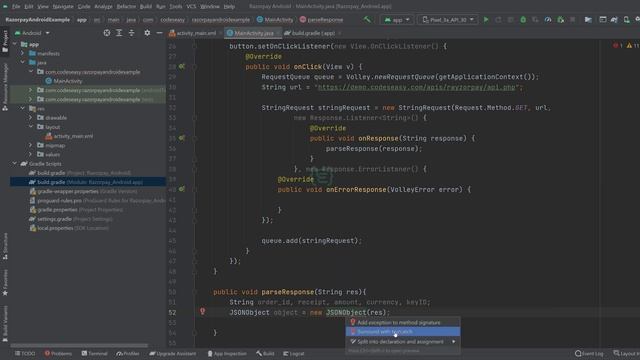Click the red intention bulb on line 52
Screen dimensions: 640x360
point(202,311)
